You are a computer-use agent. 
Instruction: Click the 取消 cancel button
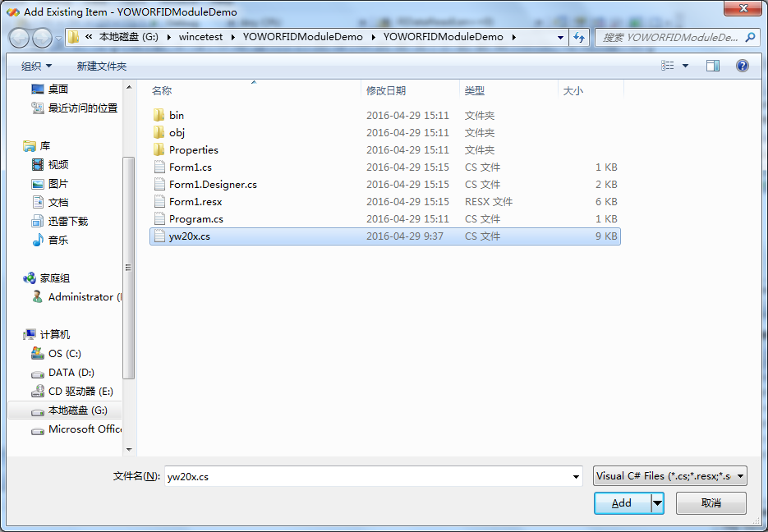point(711,503)
